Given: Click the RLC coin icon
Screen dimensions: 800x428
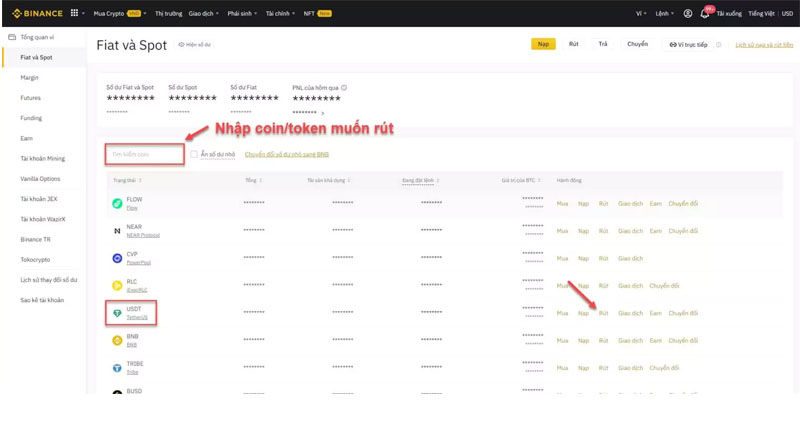Looking at the screenshot, I should [x=117, y=286].
